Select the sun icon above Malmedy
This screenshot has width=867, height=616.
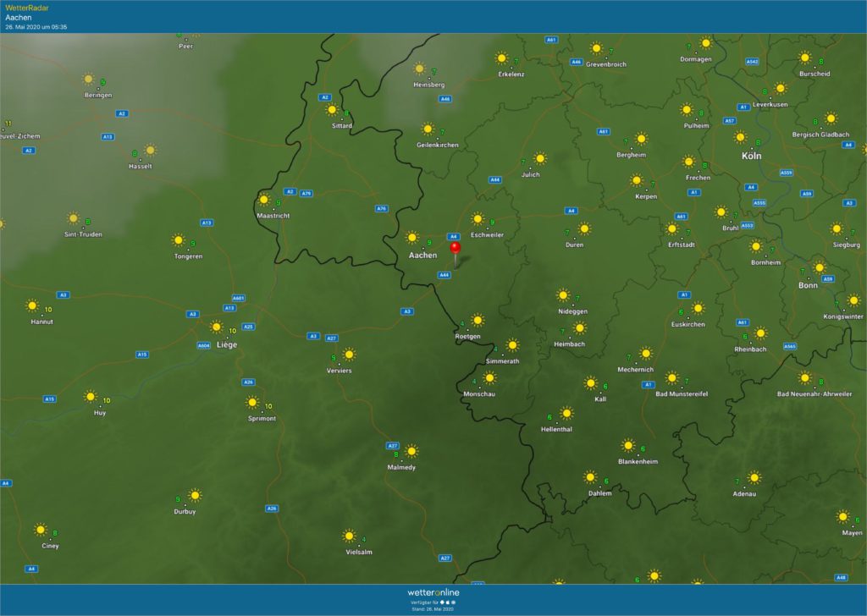point(411,451)
